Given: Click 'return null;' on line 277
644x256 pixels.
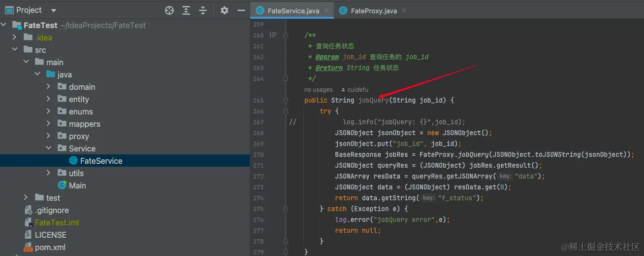Looking at the screenshot, I should tap(358, 230).
